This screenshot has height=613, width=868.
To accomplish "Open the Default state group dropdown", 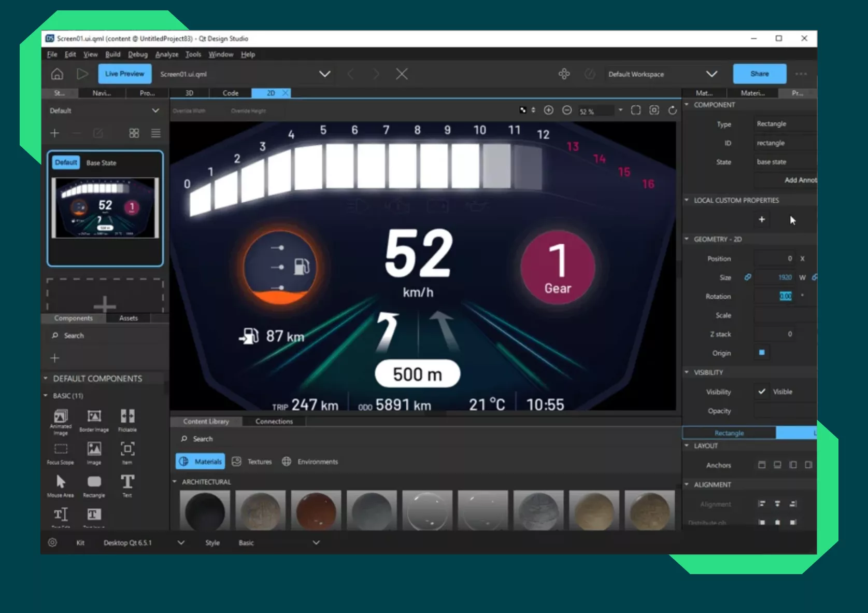I will pos(155,110).
